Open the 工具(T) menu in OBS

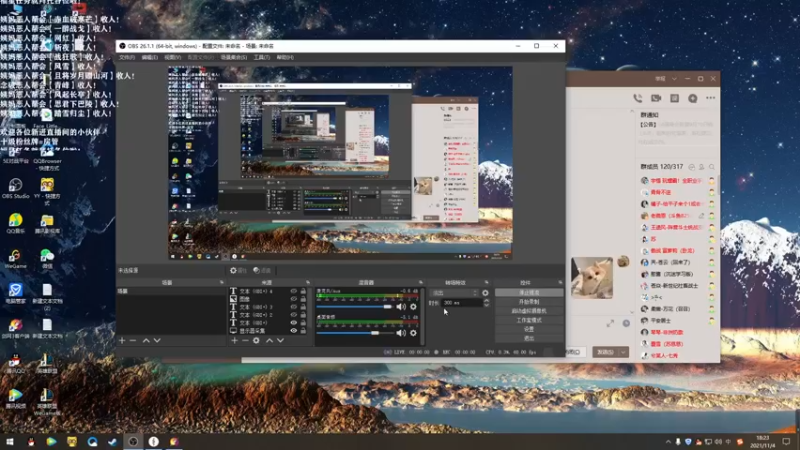(261, 57)
